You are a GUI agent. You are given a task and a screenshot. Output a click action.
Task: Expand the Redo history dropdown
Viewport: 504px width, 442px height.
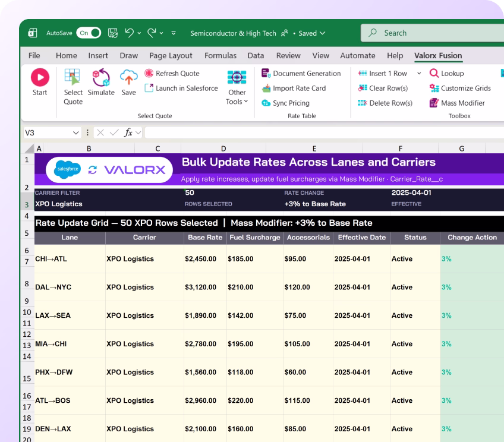(161, 33)
